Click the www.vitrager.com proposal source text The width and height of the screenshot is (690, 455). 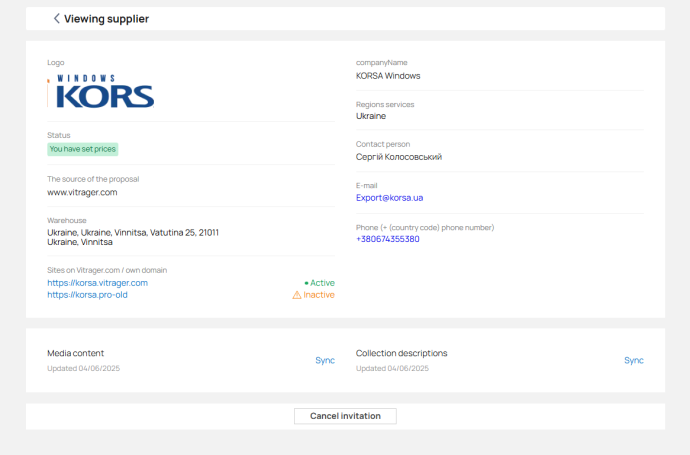point(82,192)
